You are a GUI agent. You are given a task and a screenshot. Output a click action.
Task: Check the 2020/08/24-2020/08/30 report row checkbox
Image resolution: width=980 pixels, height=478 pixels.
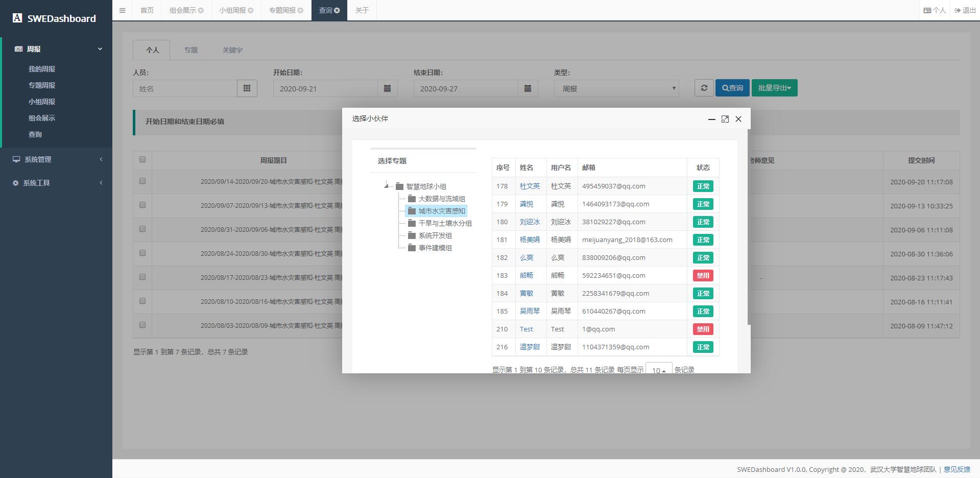(x=142, y=253)
